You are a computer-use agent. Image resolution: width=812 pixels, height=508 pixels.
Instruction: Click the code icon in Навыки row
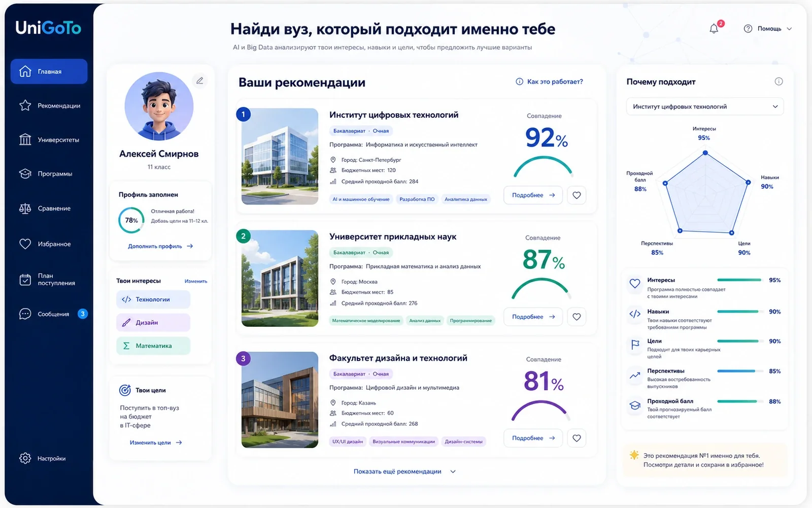(x=635, y=314)
